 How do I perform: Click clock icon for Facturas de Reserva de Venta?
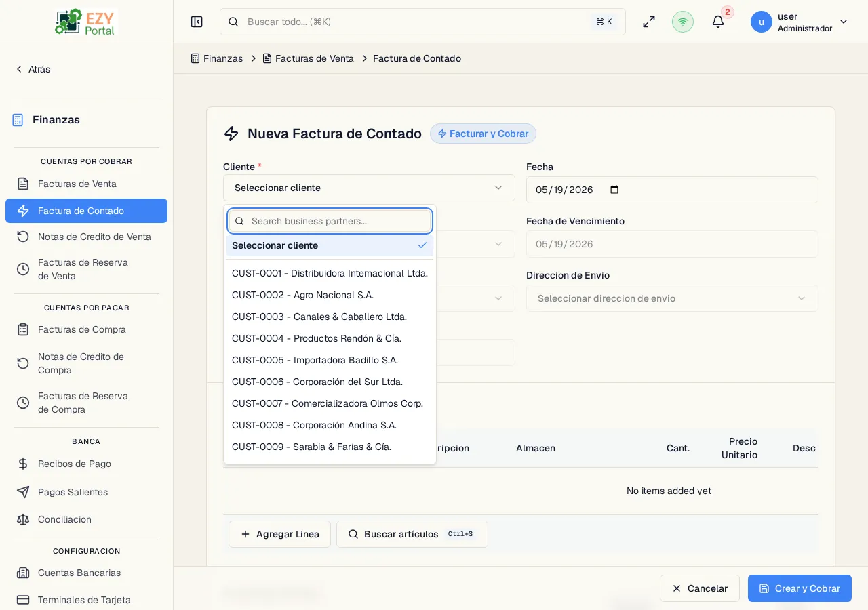pyautogui.click(x=23, y=269)
